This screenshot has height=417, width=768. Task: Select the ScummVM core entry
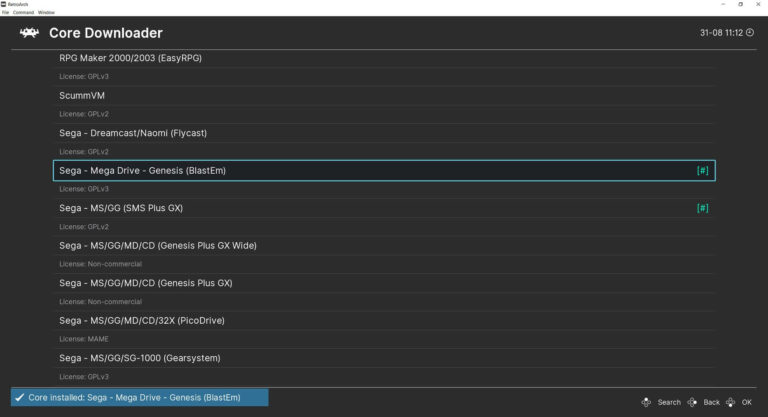82,96
